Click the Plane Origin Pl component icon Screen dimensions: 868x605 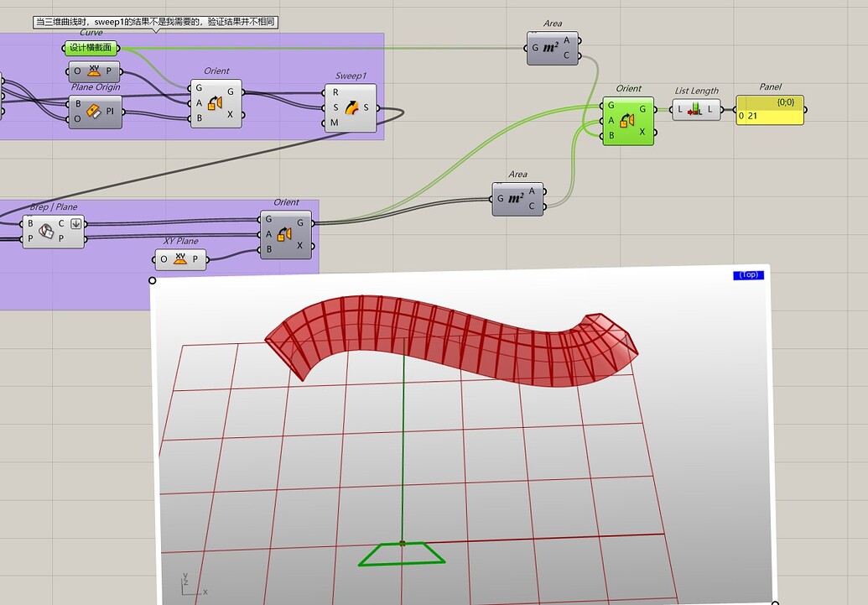[x=94, y=111]
